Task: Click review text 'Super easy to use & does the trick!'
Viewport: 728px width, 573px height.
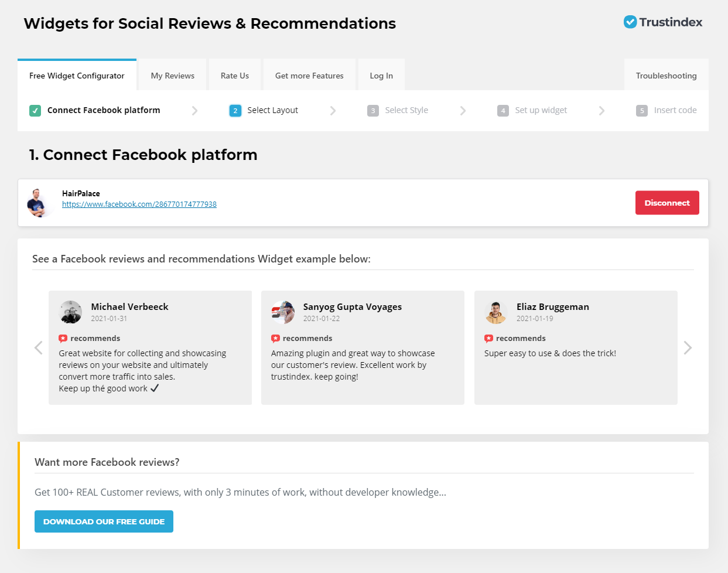Action: (x=550, y=353)
